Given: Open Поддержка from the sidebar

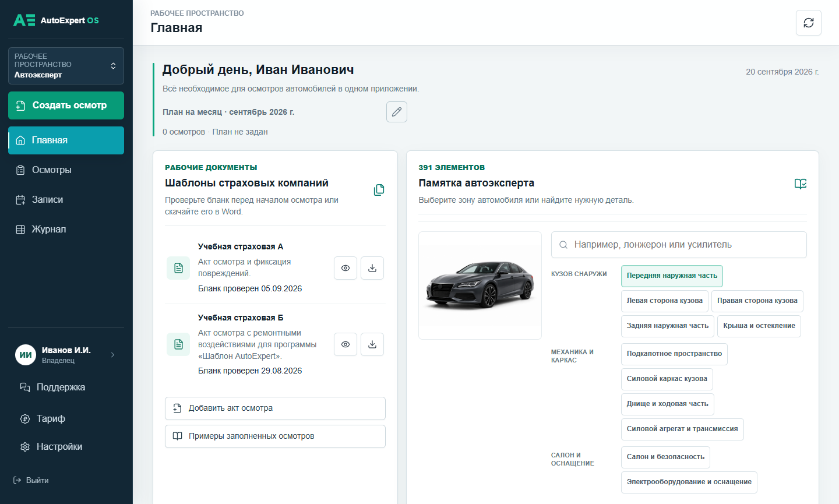Looking at the screenshot, I should pyautogui.click(x=66, y=387).
